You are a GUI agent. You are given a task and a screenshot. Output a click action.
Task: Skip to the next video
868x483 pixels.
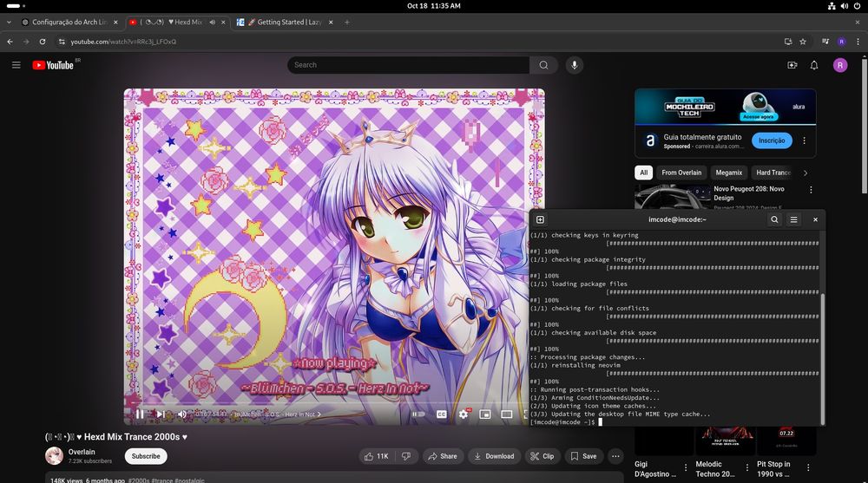tap(161, 414)
